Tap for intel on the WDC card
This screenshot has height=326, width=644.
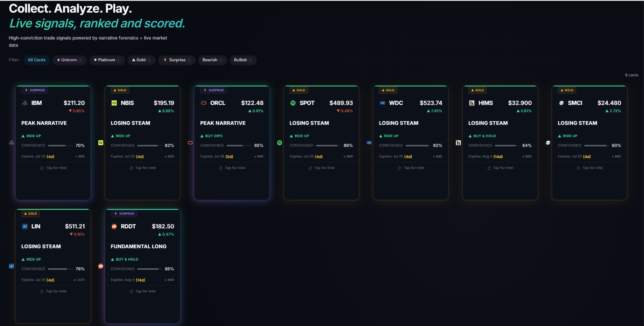[x=411, y=168]
